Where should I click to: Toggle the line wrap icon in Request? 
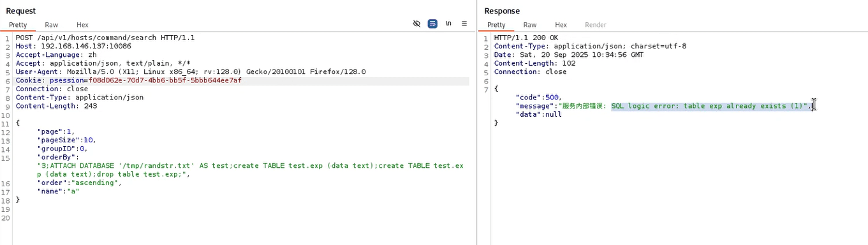click(x=432, y=24)
